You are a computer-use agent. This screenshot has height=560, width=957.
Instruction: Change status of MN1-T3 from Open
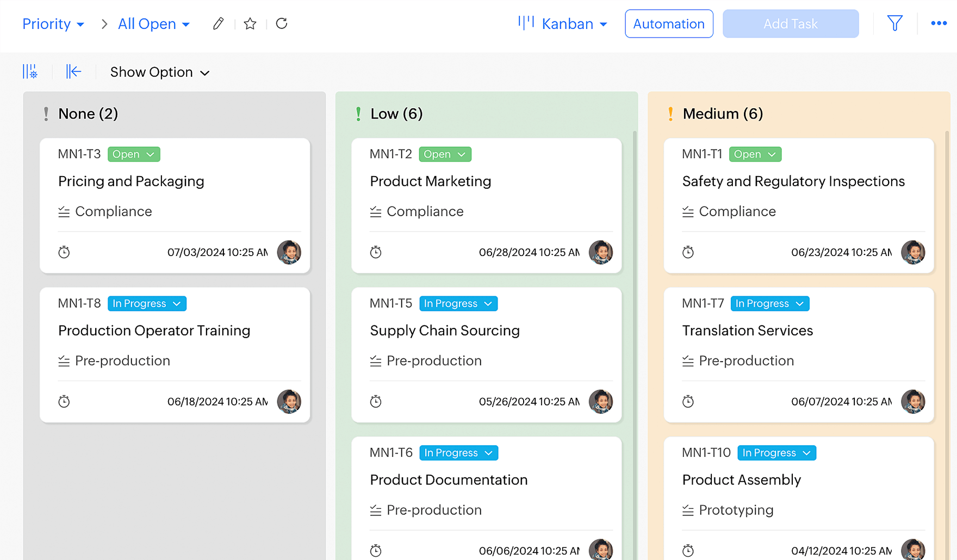click(x=134, y=154)
